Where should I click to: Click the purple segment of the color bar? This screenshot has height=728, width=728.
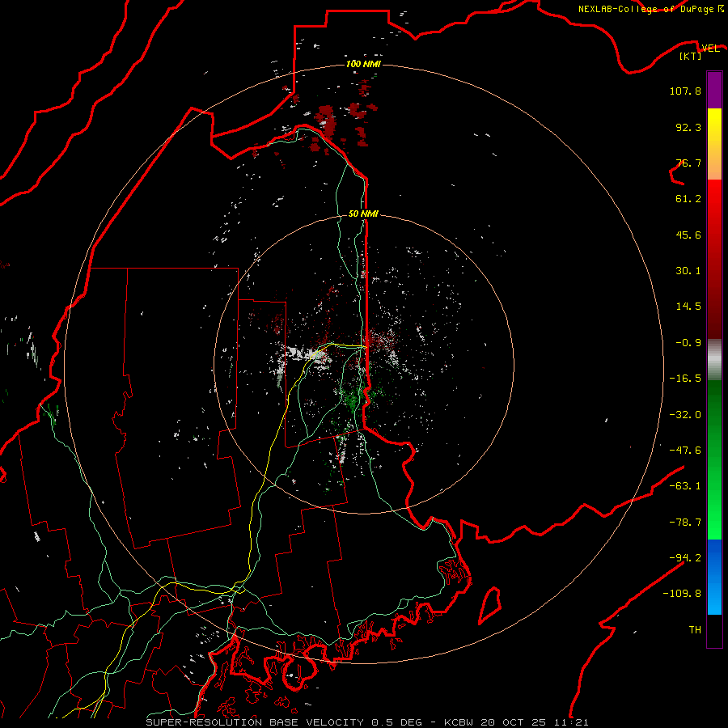pos(714,91)
